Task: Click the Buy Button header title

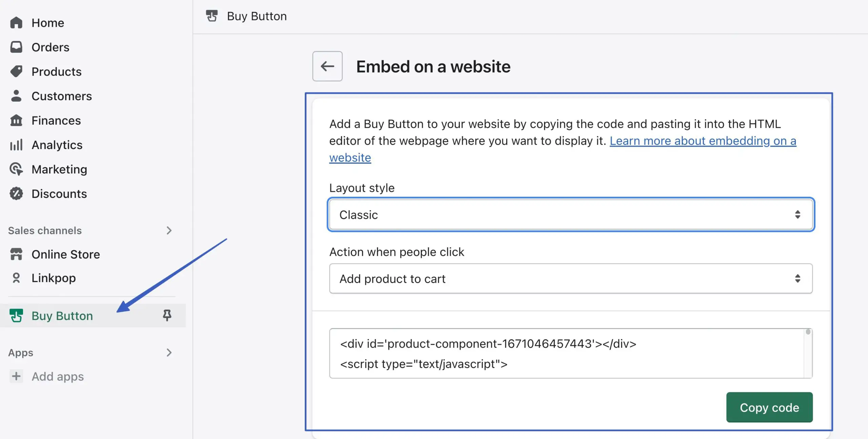Action: pyautogui.click(x=257, y=16)
